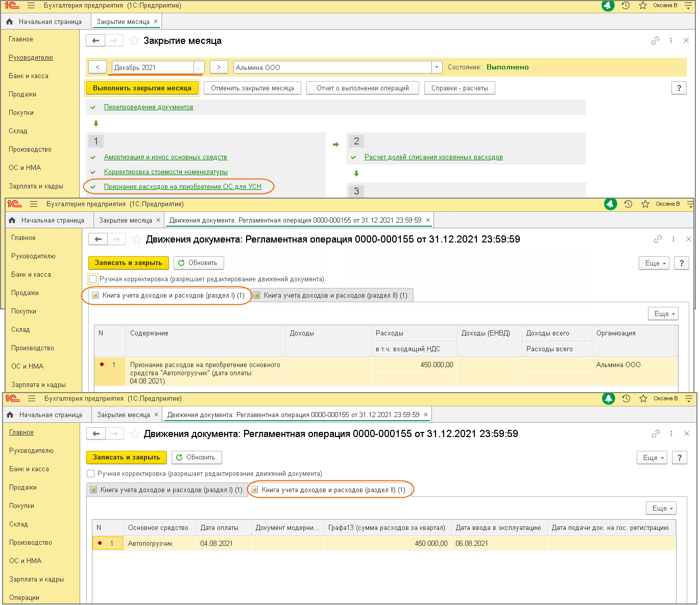700x605 pixels.
Task: Select Книга учета (раздел I) tab in middle window
Action: tap(168, 296)
